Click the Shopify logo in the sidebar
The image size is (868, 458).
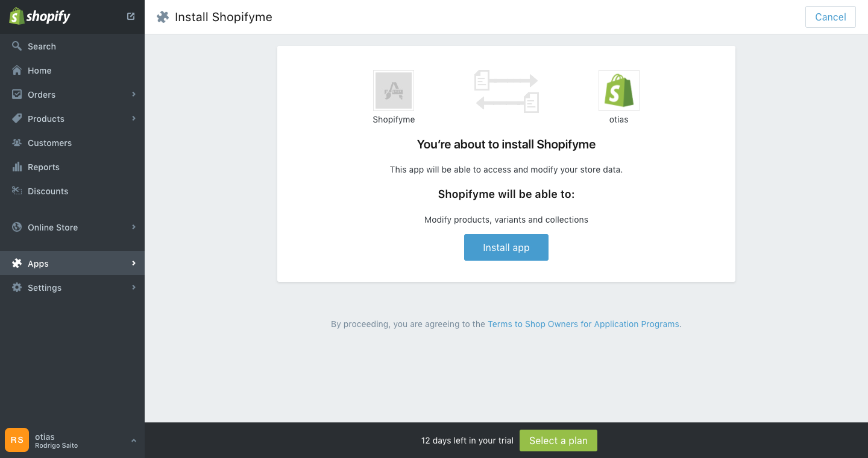click(40, 16)
